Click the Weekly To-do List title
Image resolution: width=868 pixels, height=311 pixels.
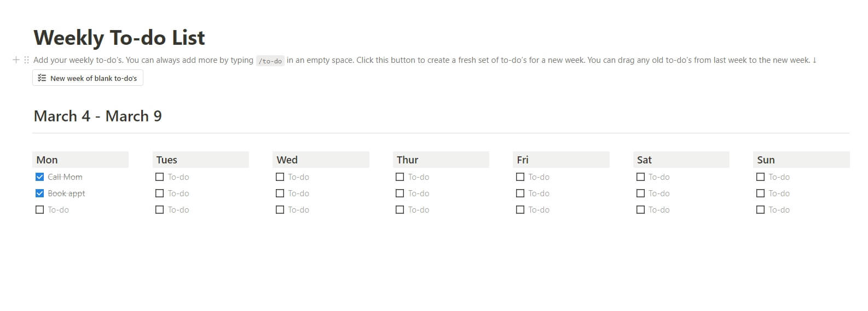(x=119, y=38)
